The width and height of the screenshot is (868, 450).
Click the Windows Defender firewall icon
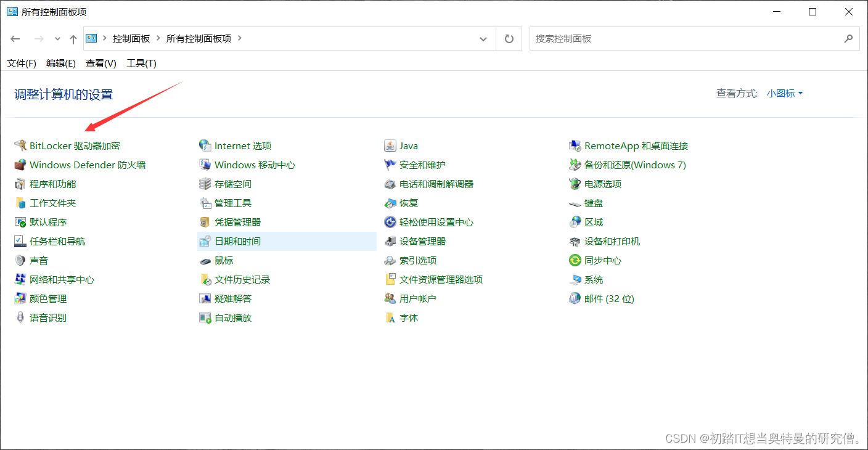[x=20, y=165]
